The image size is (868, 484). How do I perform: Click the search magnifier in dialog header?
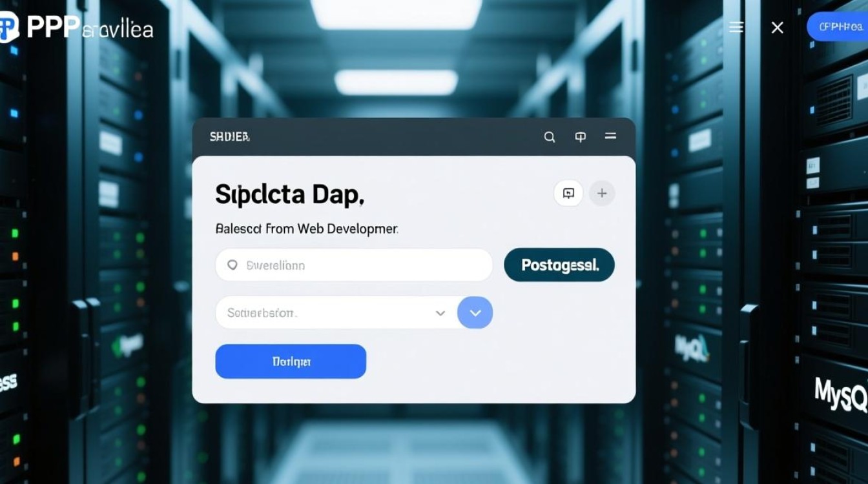click(x=550, y=137)
